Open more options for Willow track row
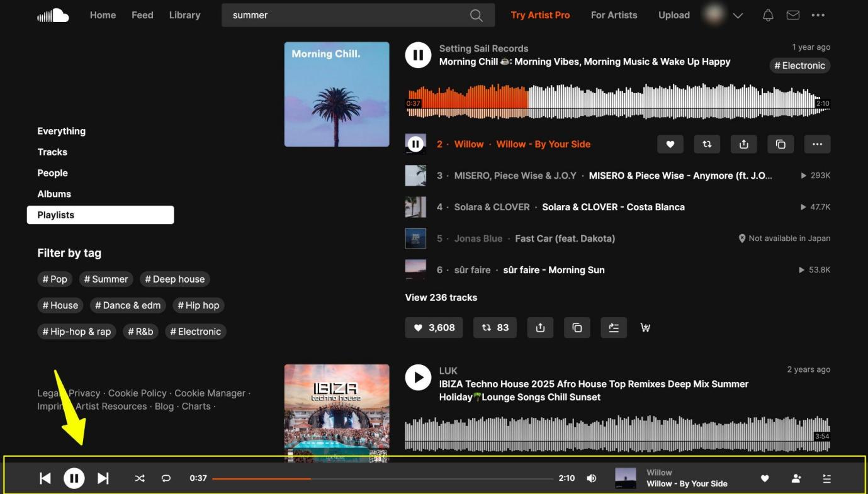The width and height of the screenshot is (868, 494). 818,144
